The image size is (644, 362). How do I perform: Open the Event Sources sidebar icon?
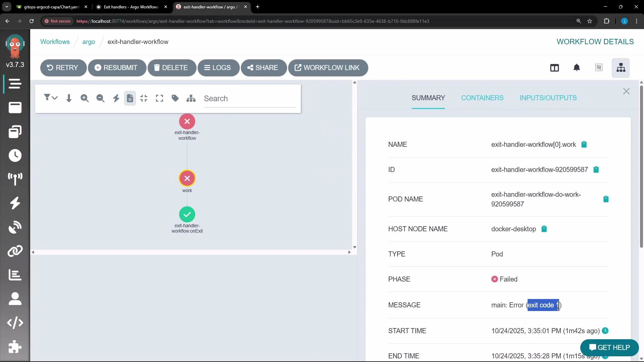[15, 179]
